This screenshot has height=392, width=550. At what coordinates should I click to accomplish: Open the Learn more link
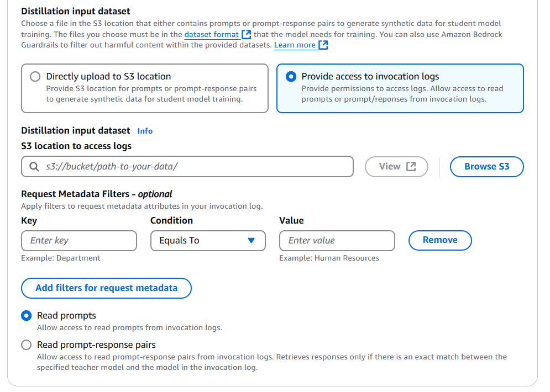295,45
